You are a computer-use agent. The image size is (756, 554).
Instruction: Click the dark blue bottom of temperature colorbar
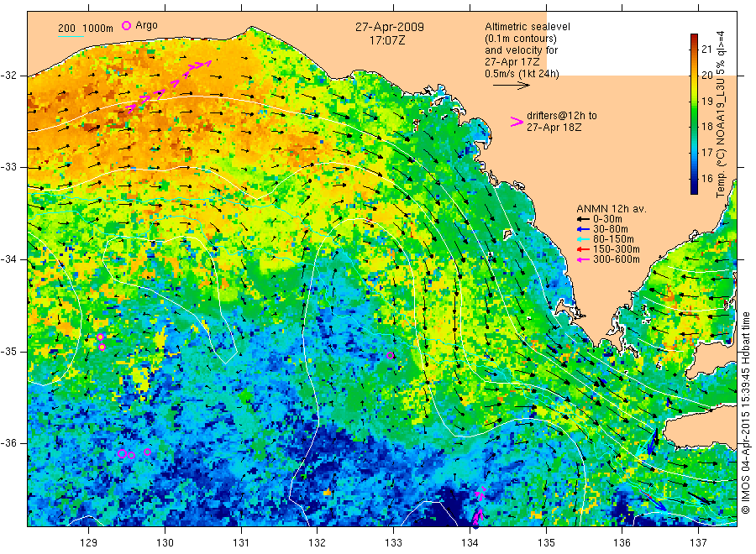(x=694, y=190)
